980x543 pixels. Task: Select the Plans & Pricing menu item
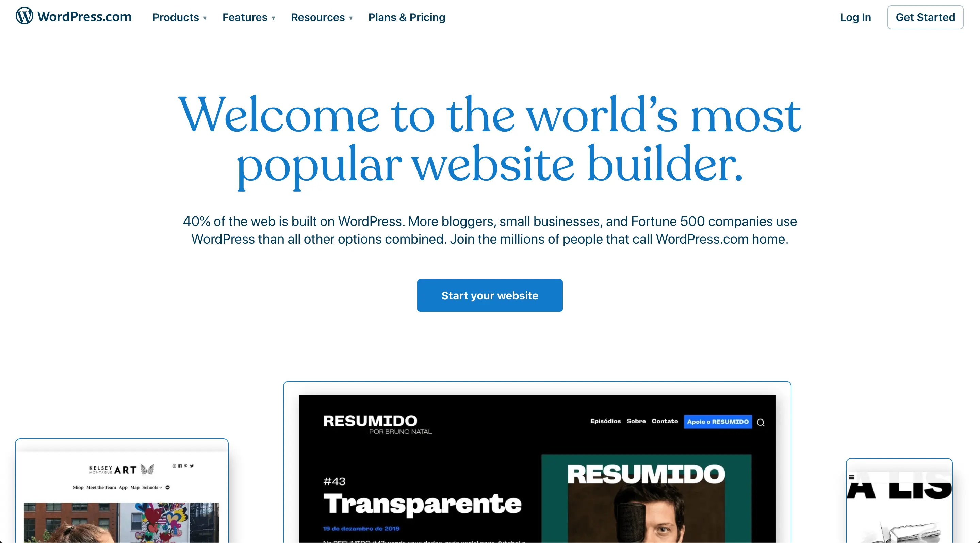tap(407, 17)
